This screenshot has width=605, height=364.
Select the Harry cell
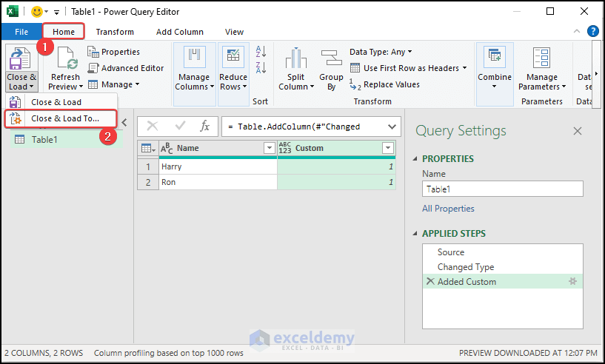[218, 166]
